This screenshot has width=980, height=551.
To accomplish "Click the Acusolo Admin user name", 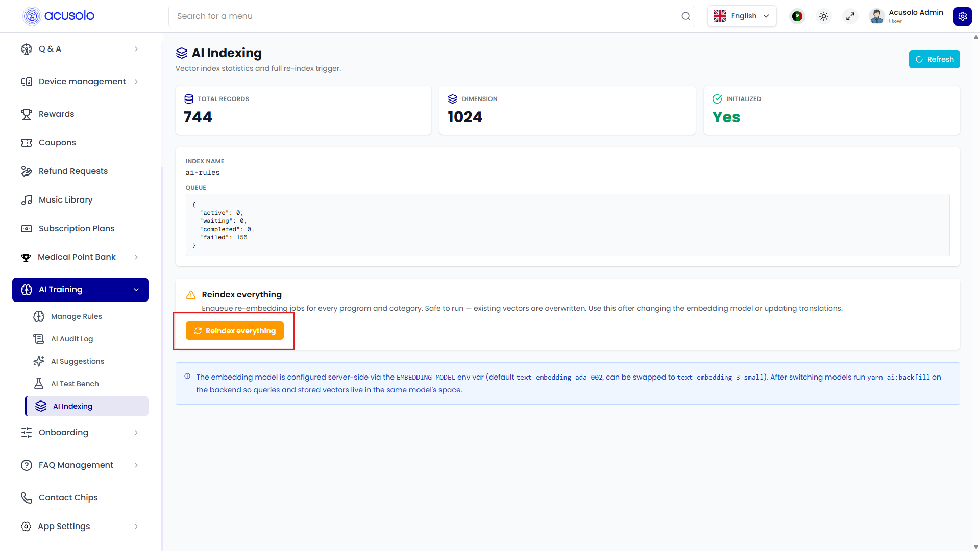I will point(916,12).
